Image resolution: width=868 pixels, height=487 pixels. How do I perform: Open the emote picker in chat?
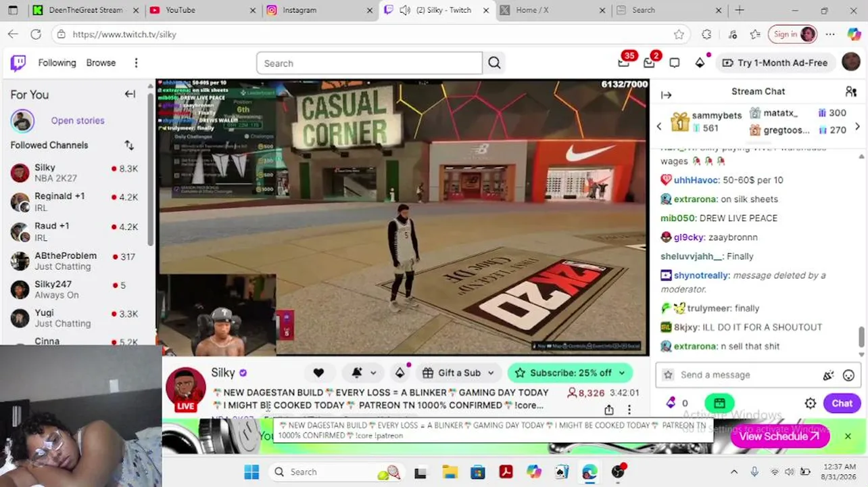(848, 375)
